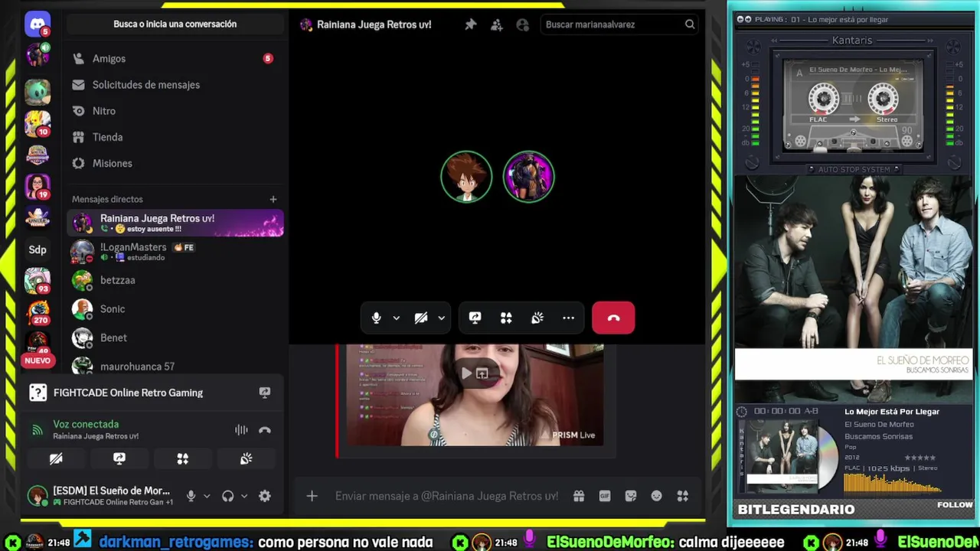Start an activity from call control bar

click(506, 318)
